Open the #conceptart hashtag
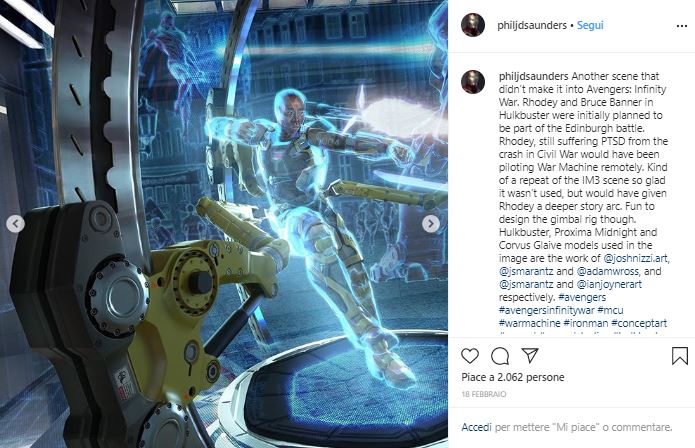This screenshot has height=448, width=695. click(639, 323)
